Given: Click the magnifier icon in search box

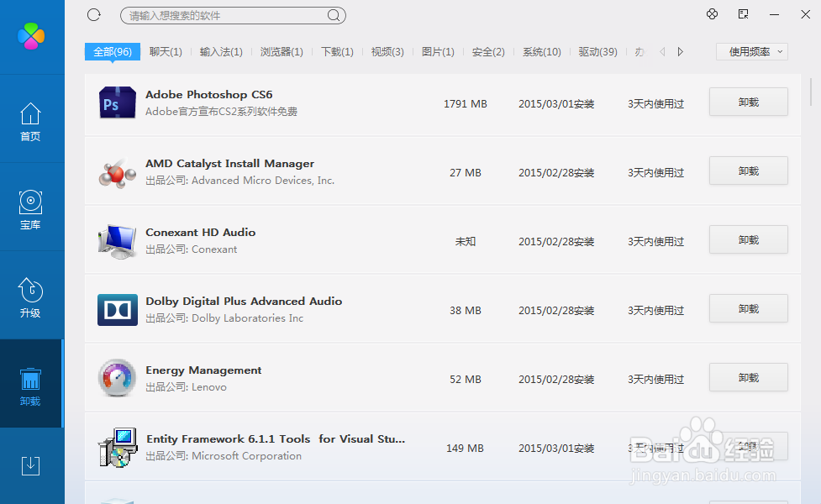Looking at the screenshot, I should (334, 15).
